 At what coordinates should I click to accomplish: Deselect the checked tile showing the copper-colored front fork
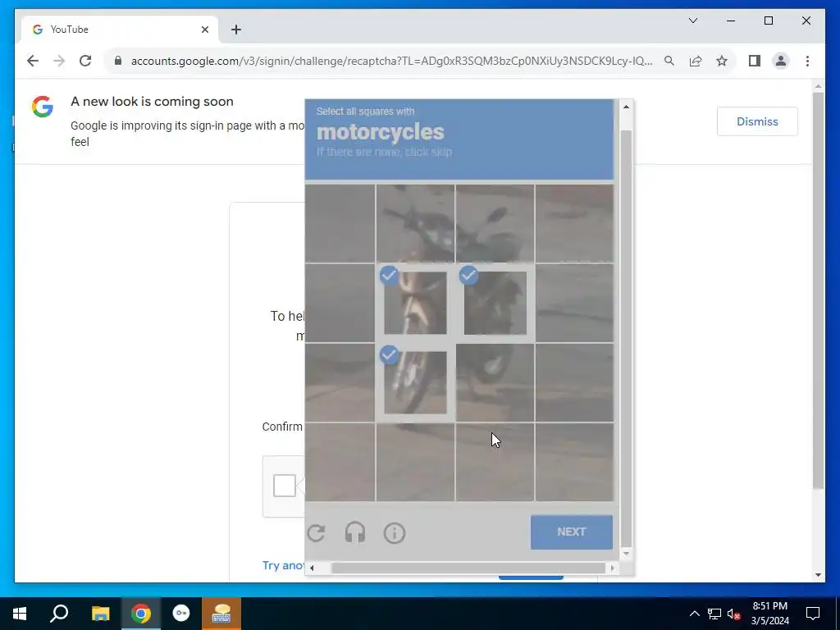415,303
